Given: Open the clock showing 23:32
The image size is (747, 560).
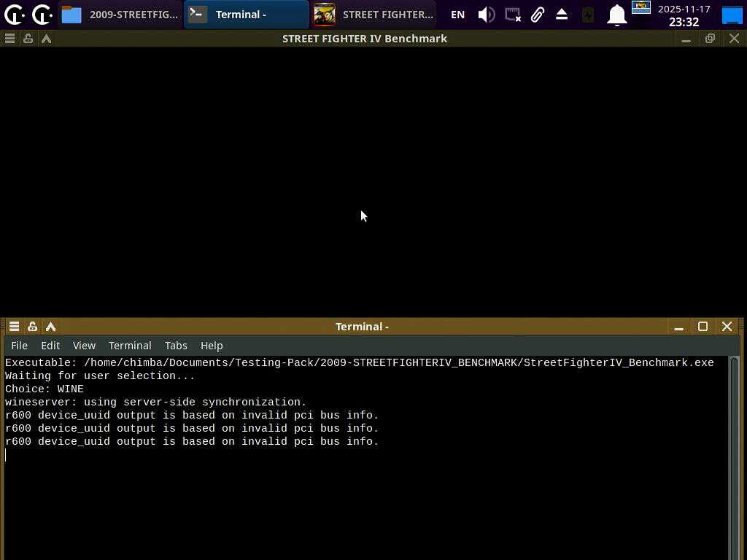Looking at the screenshot, I should [x=684, y=15].
